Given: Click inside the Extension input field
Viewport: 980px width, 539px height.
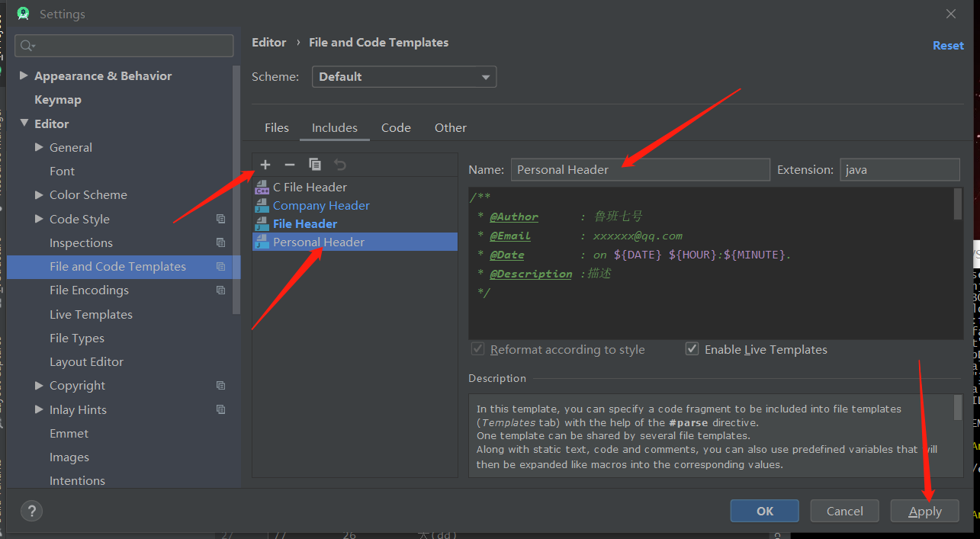Looking at the screenshot, I should click(899, 169).
